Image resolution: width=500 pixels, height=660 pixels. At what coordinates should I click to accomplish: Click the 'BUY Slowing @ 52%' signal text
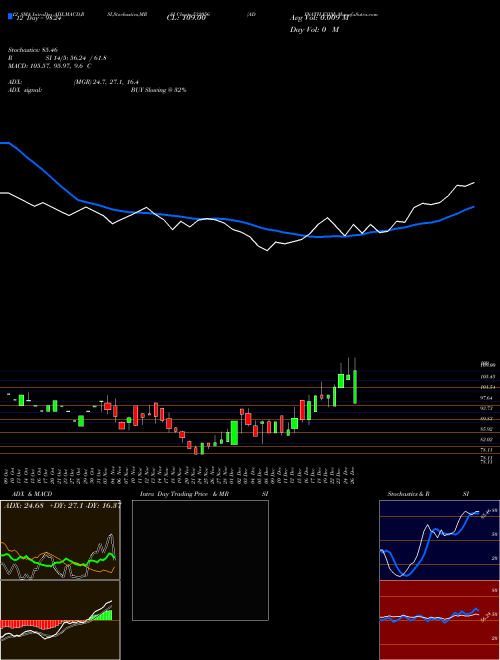(x=158, y=90)
